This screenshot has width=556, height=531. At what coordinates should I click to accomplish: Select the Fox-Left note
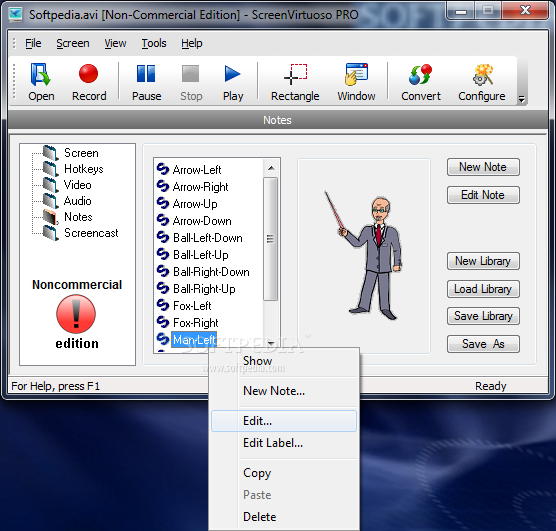pyautogui.click(x=192, y=306)
